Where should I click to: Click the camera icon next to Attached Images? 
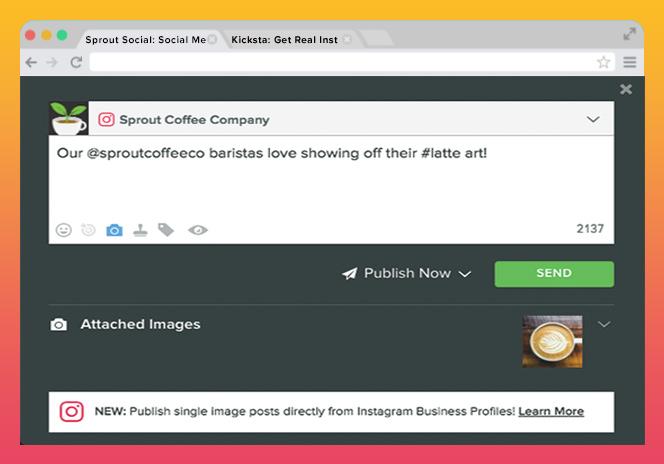tap(58, 325)
